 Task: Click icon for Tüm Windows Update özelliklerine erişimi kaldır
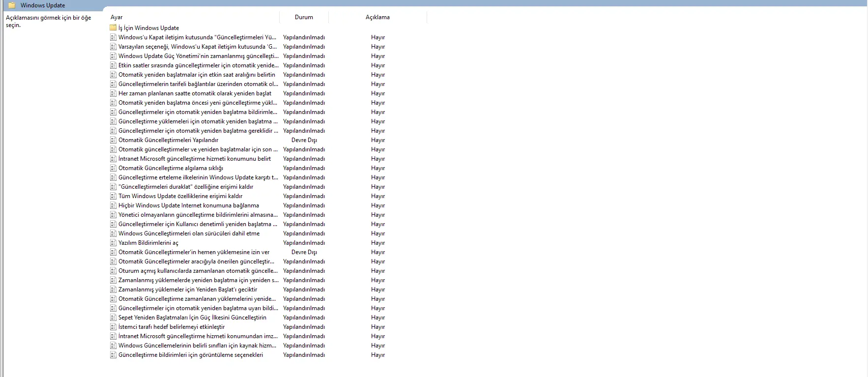click(x=113, y=196)
